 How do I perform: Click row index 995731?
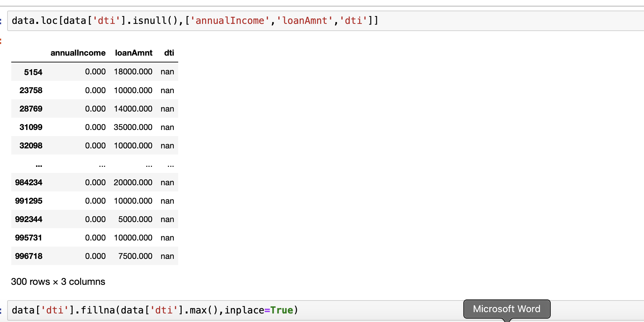point(29,238)
